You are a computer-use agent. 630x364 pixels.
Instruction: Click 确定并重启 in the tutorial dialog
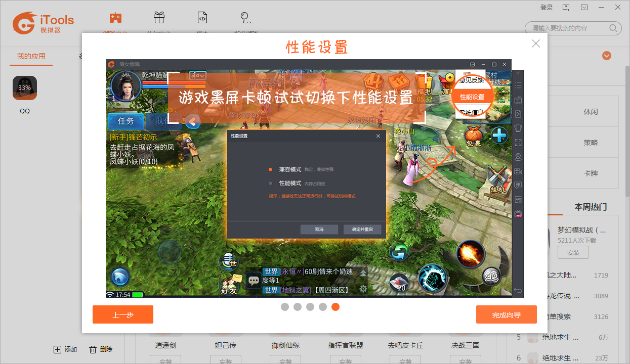[x=362, y=230]
